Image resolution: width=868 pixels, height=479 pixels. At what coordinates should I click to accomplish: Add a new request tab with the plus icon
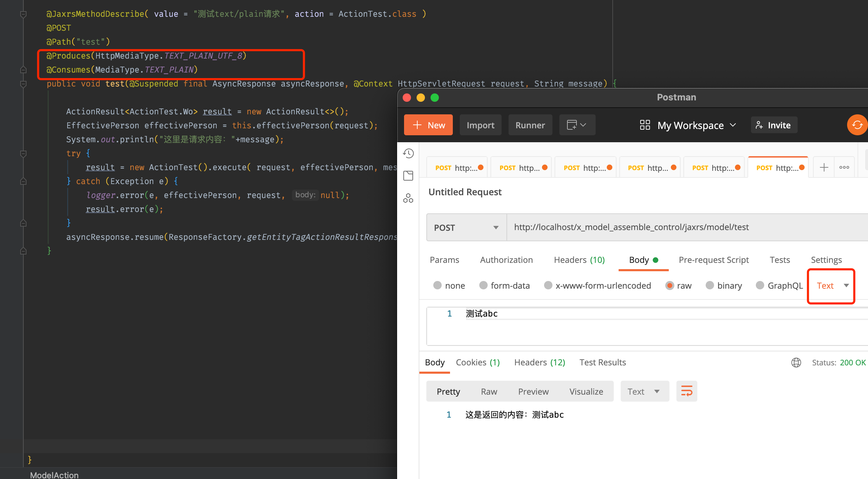[x=824, y=168]
